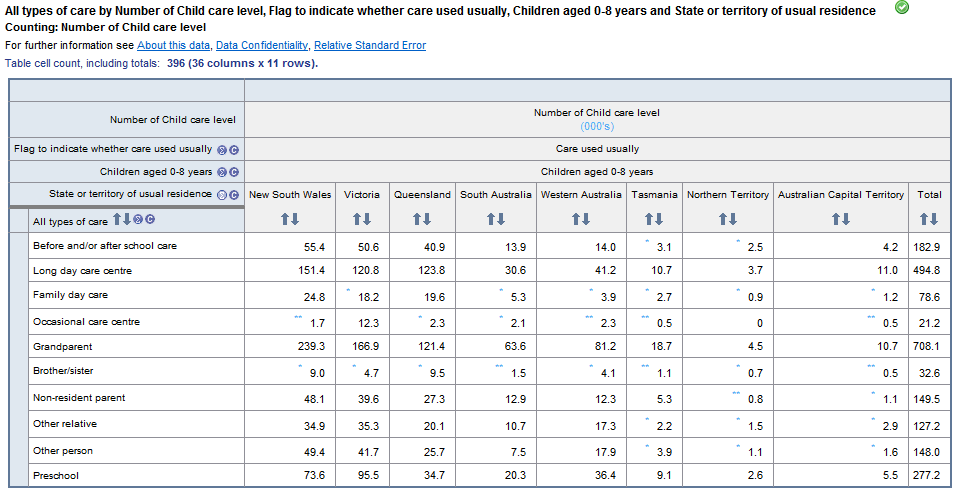The height and width of the screenshot is (493, 962).
Task: Click first round icon beside Flag to indicate
Action: click(x=222, y=149)
